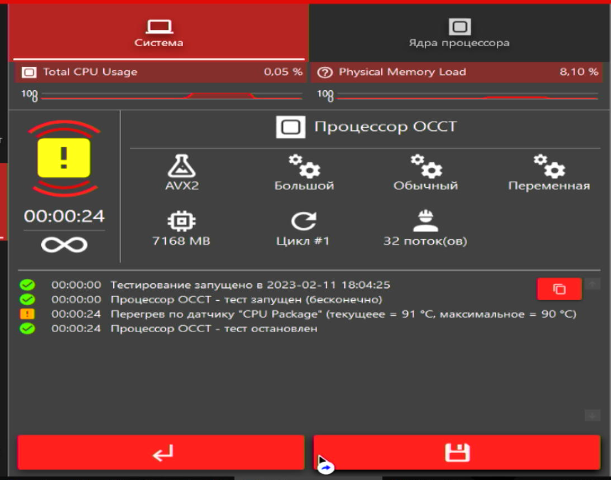Click the 32 поток(ов) label
611x480 pixels.
tap(426, 241)
